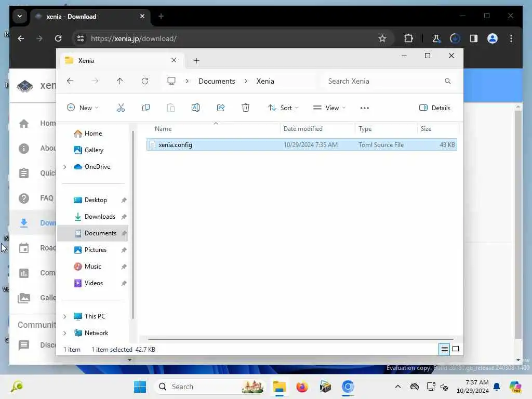Screen dimensions: 532x399
Task: Expand the Network tree node
Action: [x=65, y=333]
